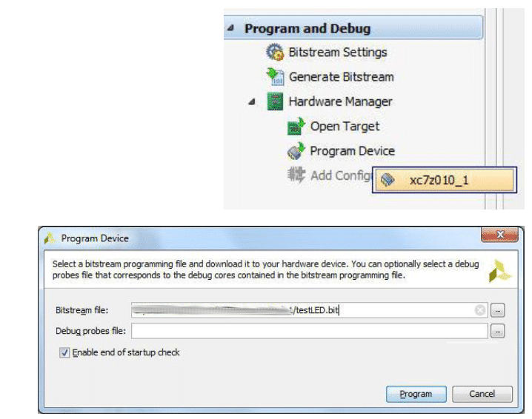Select xc7z010_1 from the popup menu
532x419 pixels.
[442, 181]
